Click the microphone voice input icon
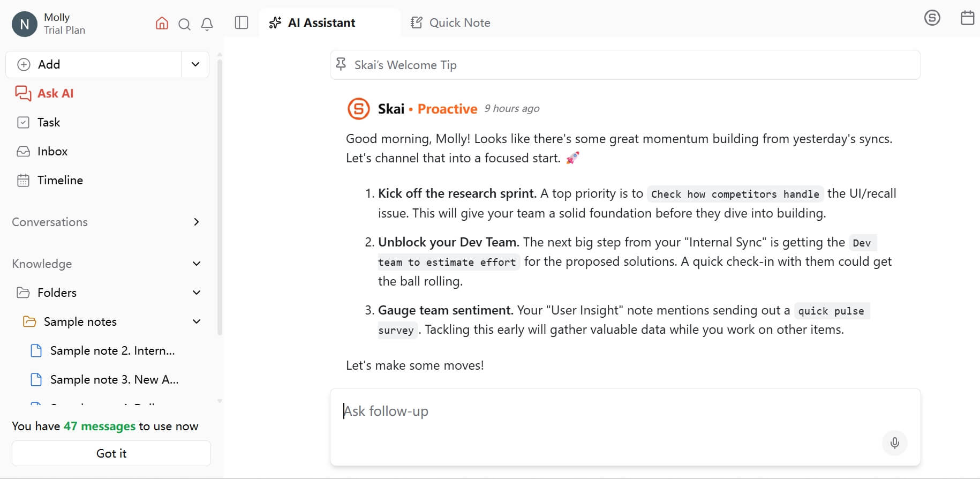The image size is (980, 479). [x=894, y=443]
